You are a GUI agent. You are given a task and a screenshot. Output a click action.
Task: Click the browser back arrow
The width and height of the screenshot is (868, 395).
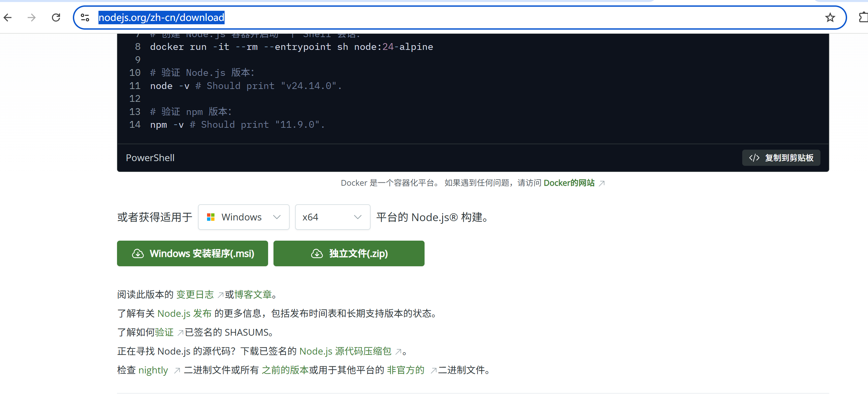click(x=8, y=17)
